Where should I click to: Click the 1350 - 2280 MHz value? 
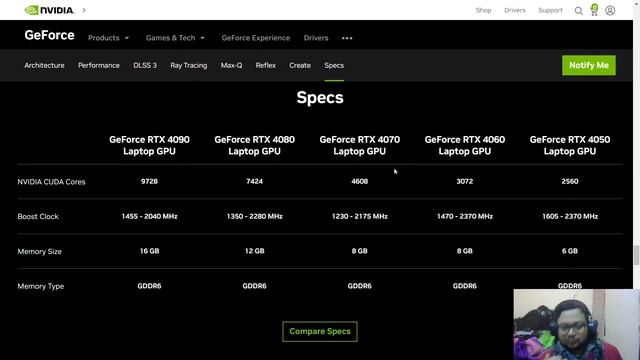254,216
